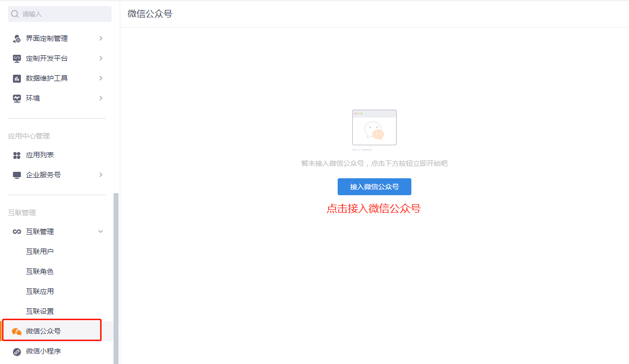The width and height of the screenshot is (629, 364).
Task: Open the 互联角色 submenu item
Action: click(x=40, y=271)
